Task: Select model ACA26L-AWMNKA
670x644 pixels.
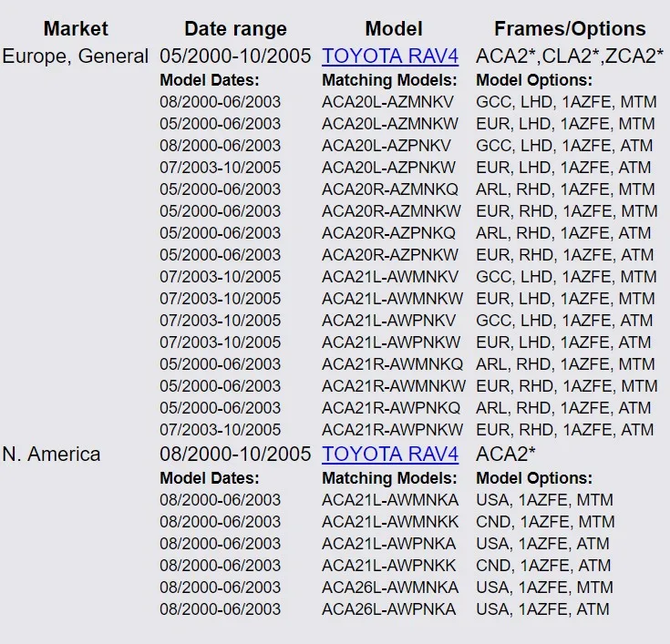Action: coord(390,588)
